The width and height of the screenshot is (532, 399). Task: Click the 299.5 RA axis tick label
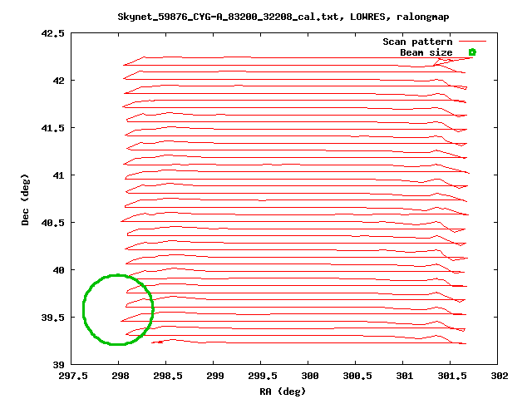click(263, 376)
